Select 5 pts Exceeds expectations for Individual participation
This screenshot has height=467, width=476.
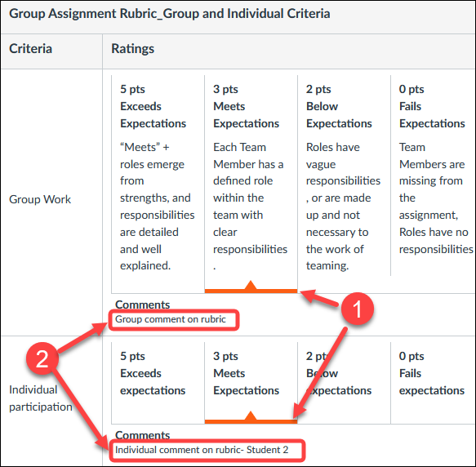coord(158,383)
